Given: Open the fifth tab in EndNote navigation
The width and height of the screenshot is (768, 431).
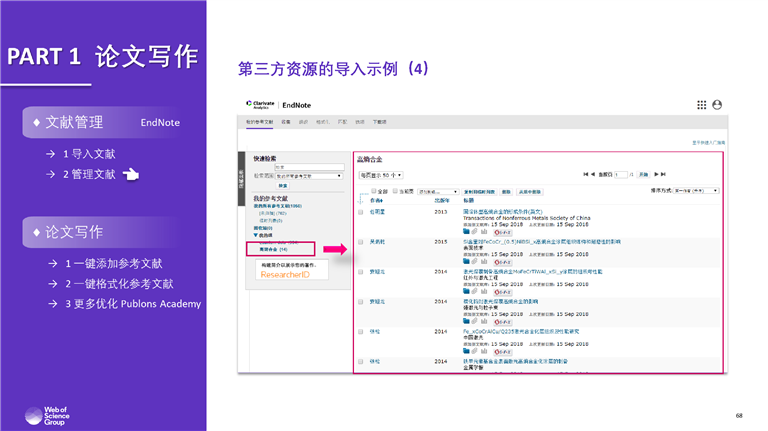Looking at the screenshot, I should [x=342, y=122].
